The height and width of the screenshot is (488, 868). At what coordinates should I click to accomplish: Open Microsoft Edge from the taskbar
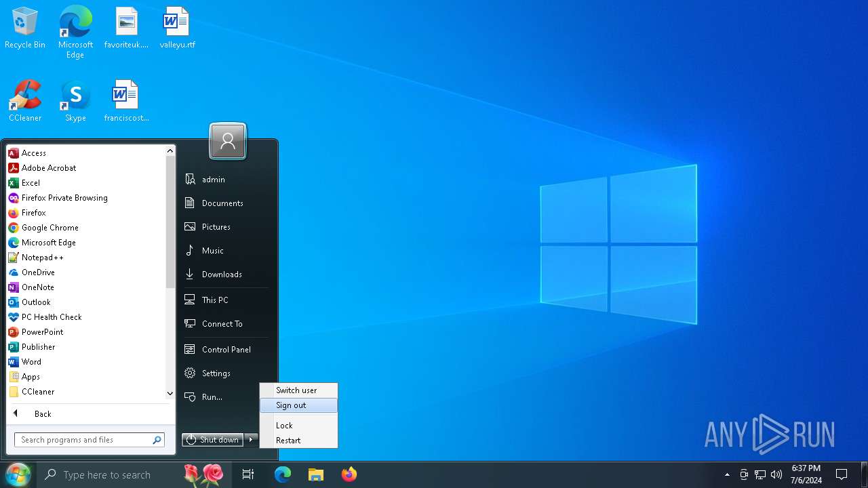click(x=283, y=474)
